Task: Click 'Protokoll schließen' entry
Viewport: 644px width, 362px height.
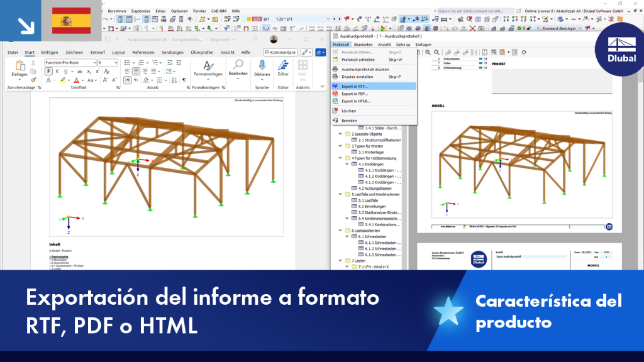Action: (374, 60)
